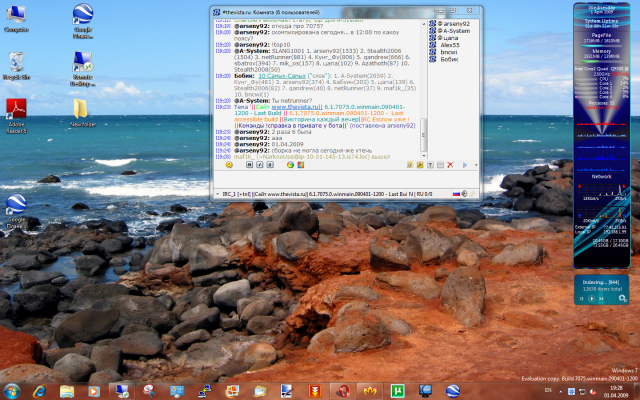
Task: Open the yellow crown icon in taskbar
Action: [x=370, y=391]
